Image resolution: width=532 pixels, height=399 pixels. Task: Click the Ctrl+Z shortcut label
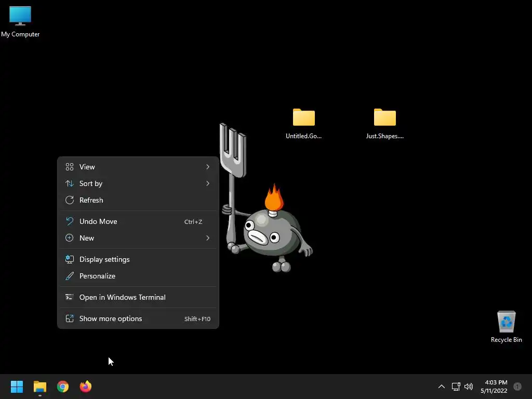[193, 221]
